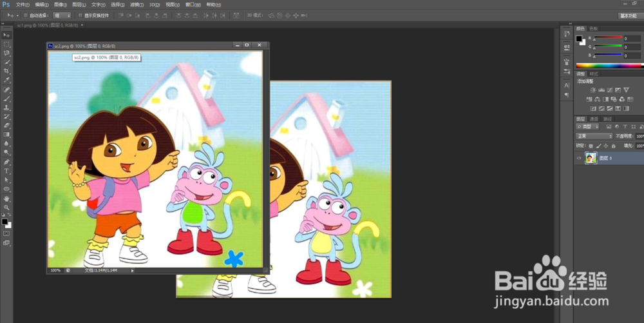Add a Color Balance adjustment
Viewport: 644px width, 323px height.
pos(597,99)
